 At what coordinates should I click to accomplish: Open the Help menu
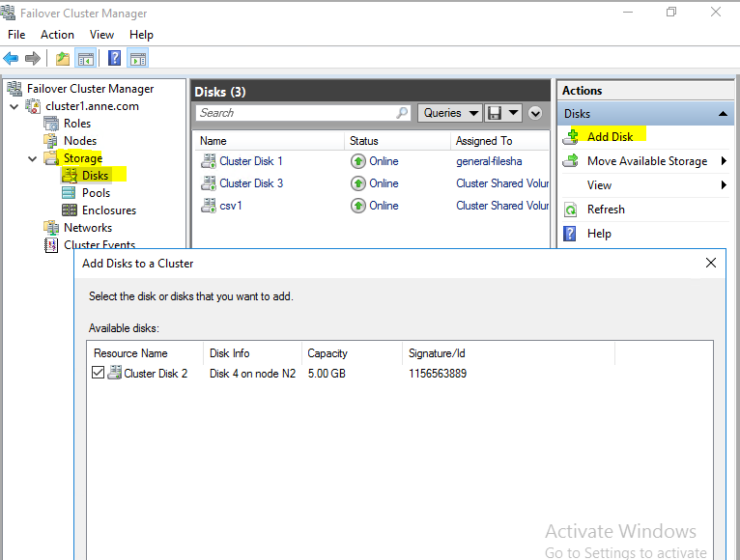(141, 35)
